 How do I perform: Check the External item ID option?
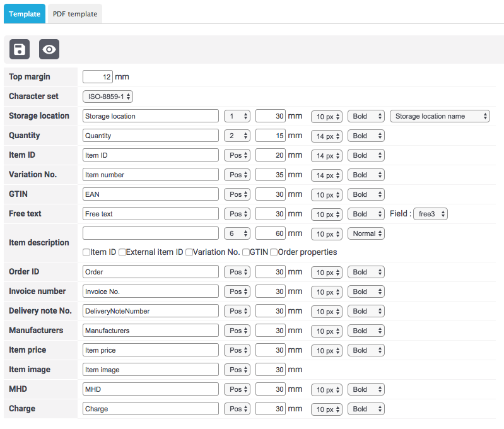pos(122,252)
